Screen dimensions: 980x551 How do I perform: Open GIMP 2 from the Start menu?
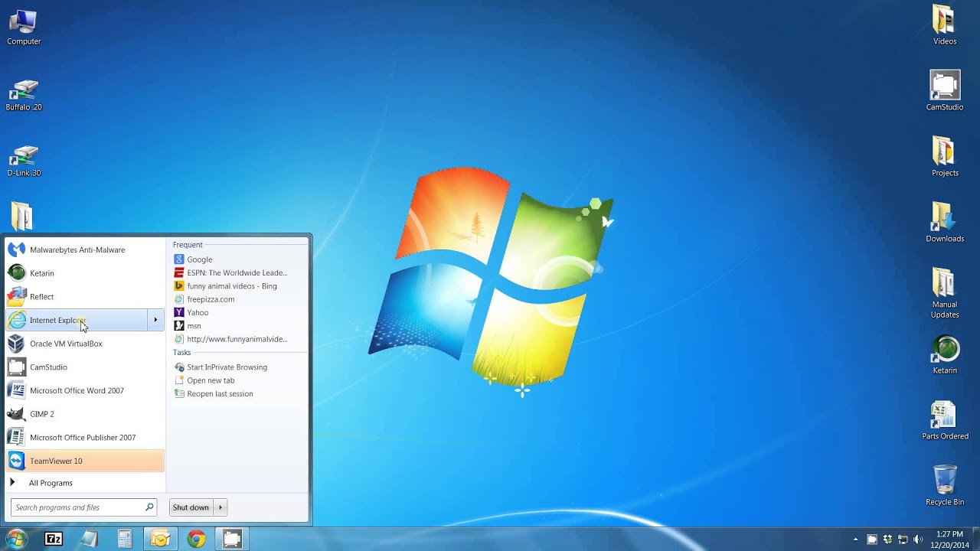[x=85, y=414]
